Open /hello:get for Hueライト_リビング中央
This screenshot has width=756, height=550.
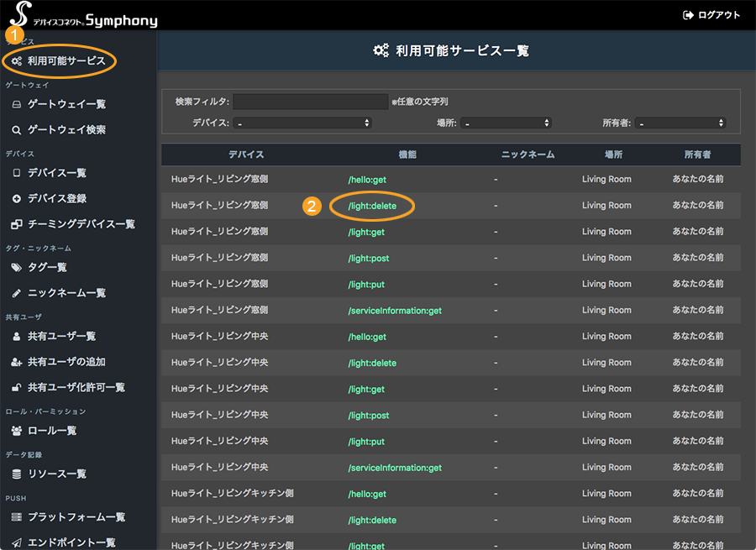pos(367,337)
